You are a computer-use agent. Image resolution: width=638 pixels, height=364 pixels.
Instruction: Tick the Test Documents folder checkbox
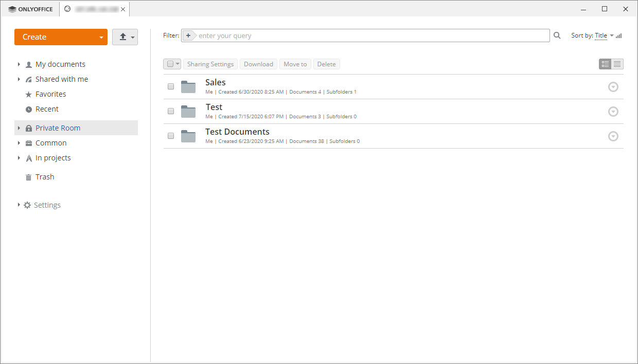[171, 136]
